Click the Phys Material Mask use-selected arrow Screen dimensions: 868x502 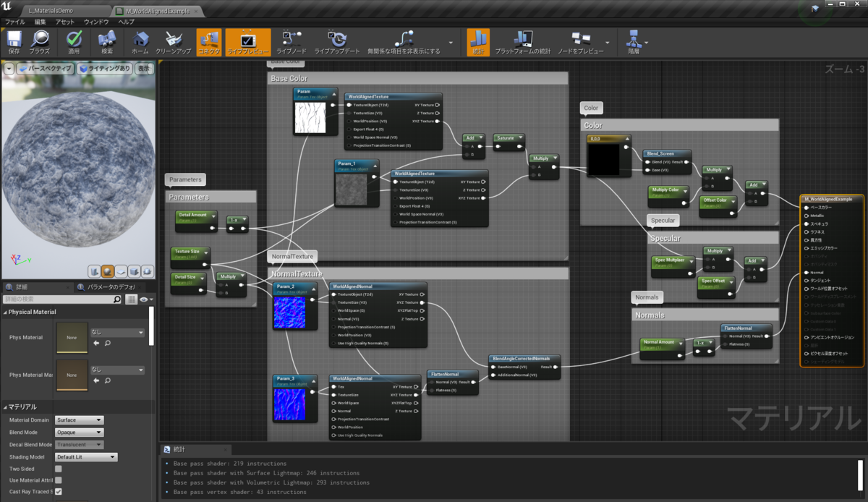coord(96,380)
